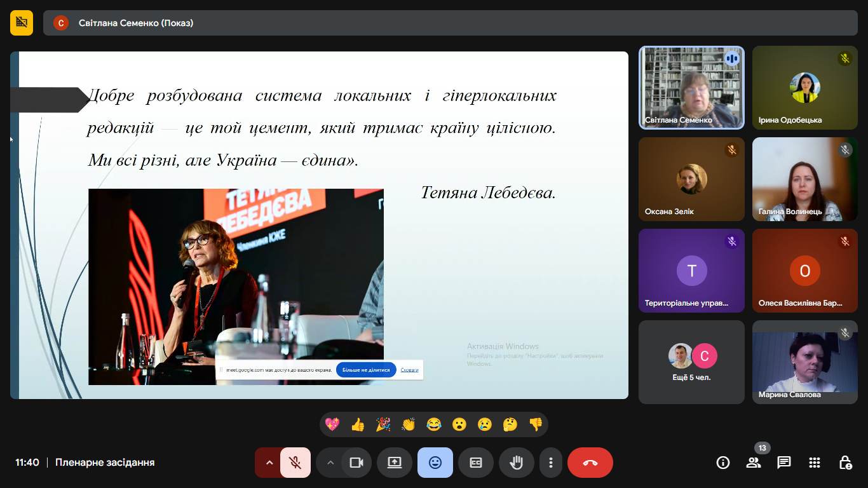Select Марина Свалова video tile
The height and width of the screenshot is (488, 868).
point(805,362)
